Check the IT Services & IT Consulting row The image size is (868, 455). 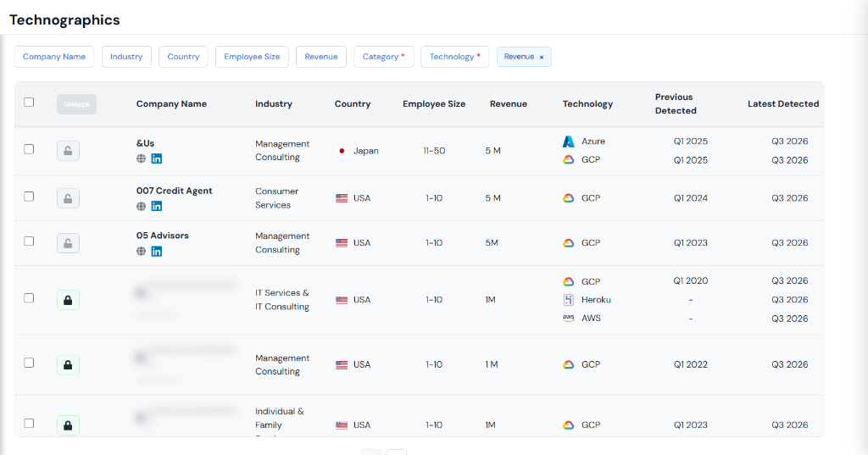(x=29, y=298)
